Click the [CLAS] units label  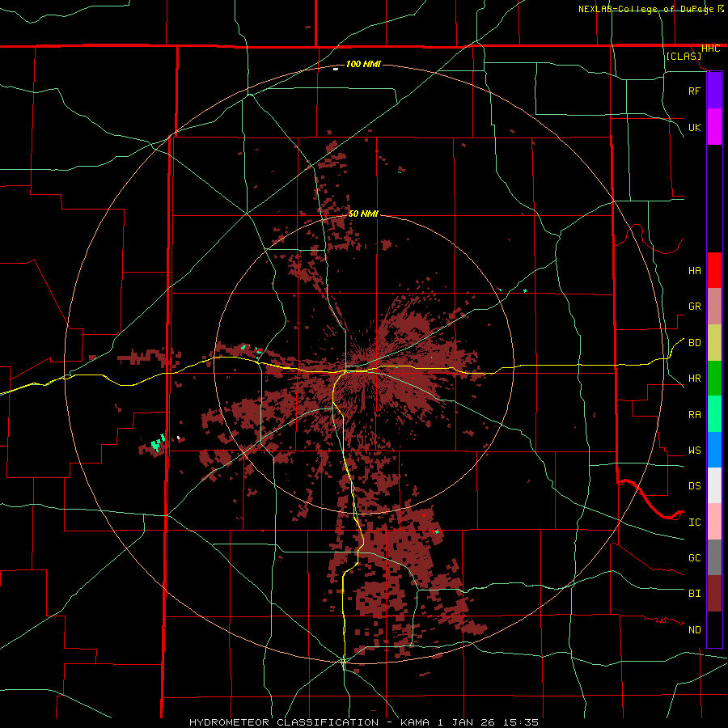click(684, 57)
